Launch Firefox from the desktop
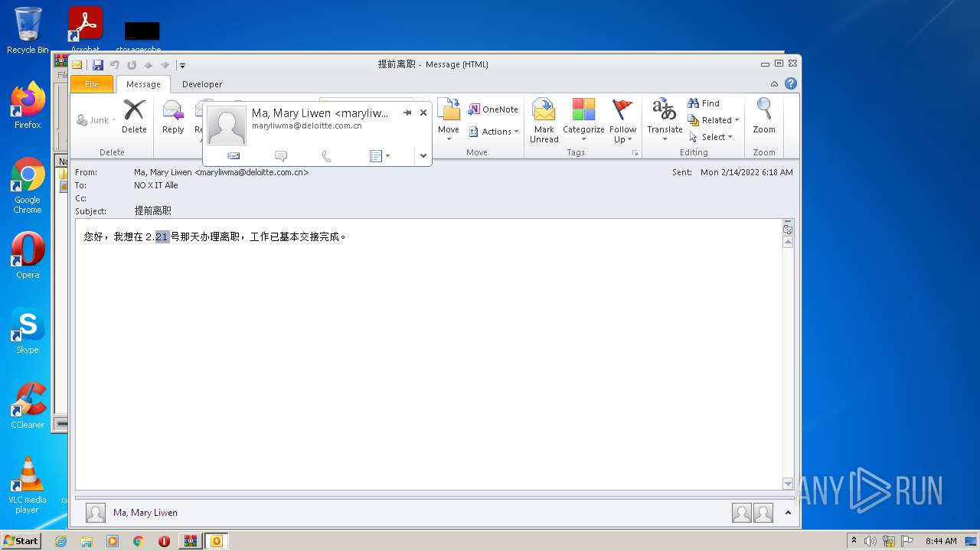 [28, 106]
